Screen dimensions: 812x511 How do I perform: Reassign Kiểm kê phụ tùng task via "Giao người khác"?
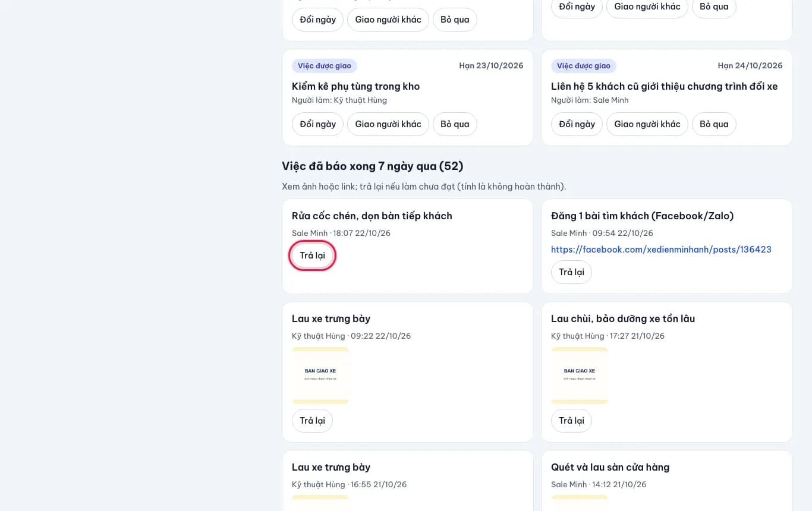[388, 124]
